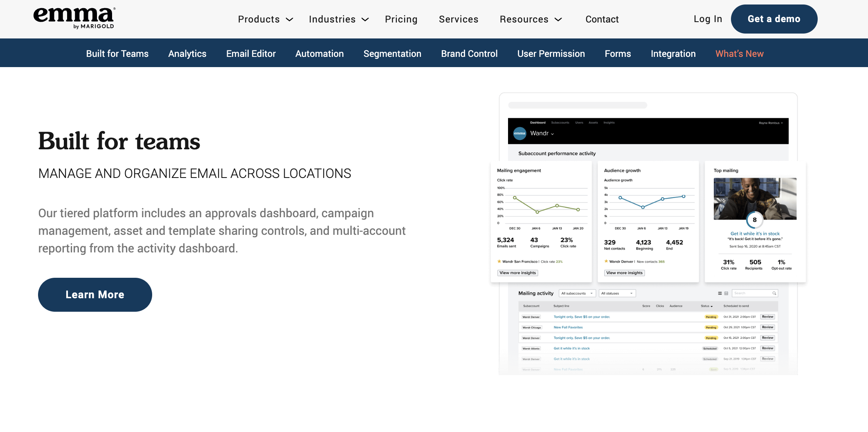Expand the Industries dropdown menu
The height and width of the screenshot is (432, 868).
tap(339, 19)
